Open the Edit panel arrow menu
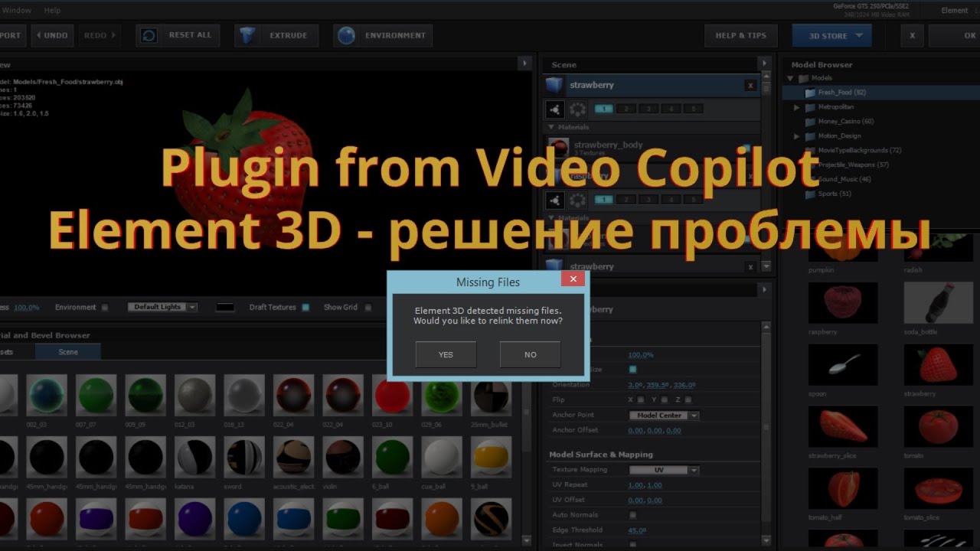The width and height of the screenshot is (980, 551). coord(763,289)
